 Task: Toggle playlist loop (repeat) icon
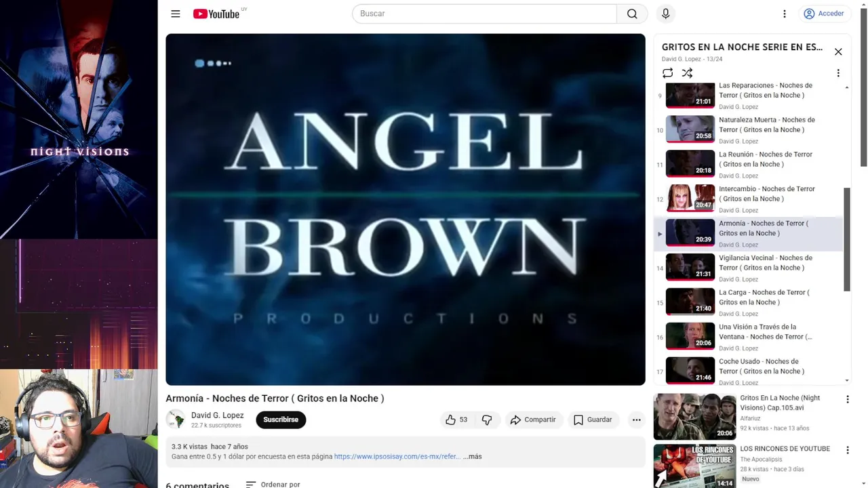tap(667, 73)
